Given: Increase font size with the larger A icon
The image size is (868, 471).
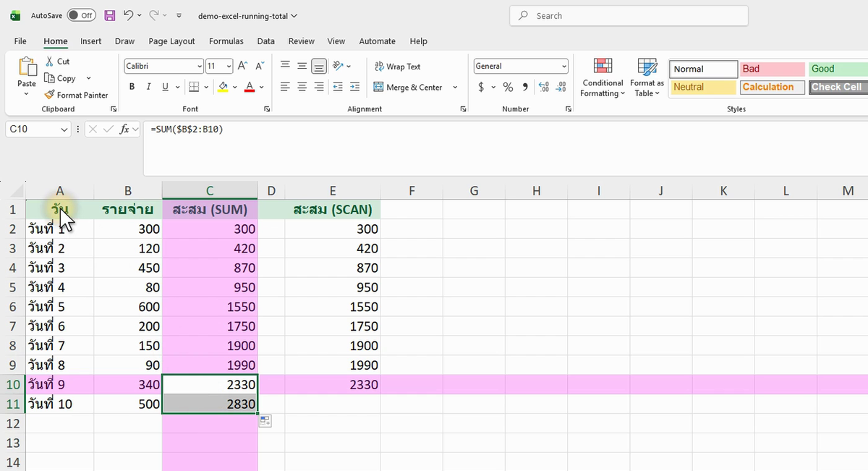Looking at the screenshot, I should pos(243,66).
